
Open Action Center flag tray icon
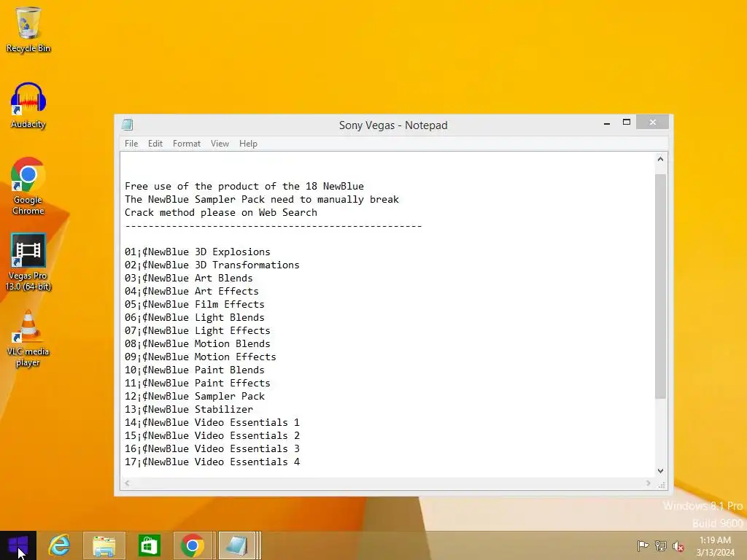(x=643, y=546)
